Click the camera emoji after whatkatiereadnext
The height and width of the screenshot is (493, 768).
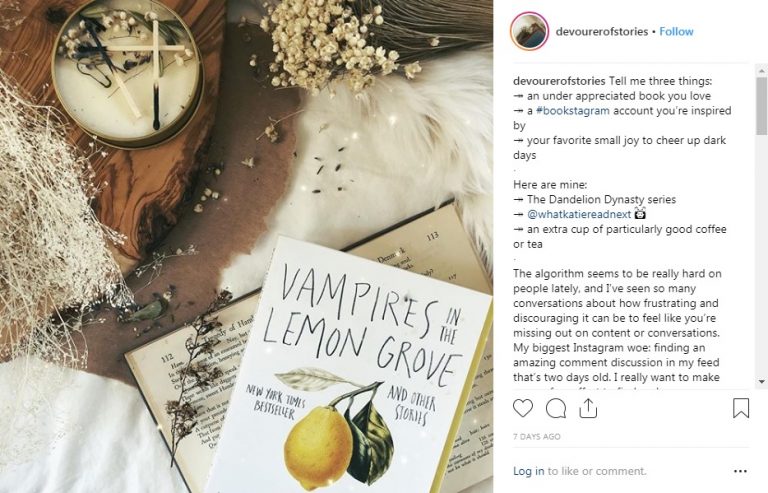tap(640, 213)
